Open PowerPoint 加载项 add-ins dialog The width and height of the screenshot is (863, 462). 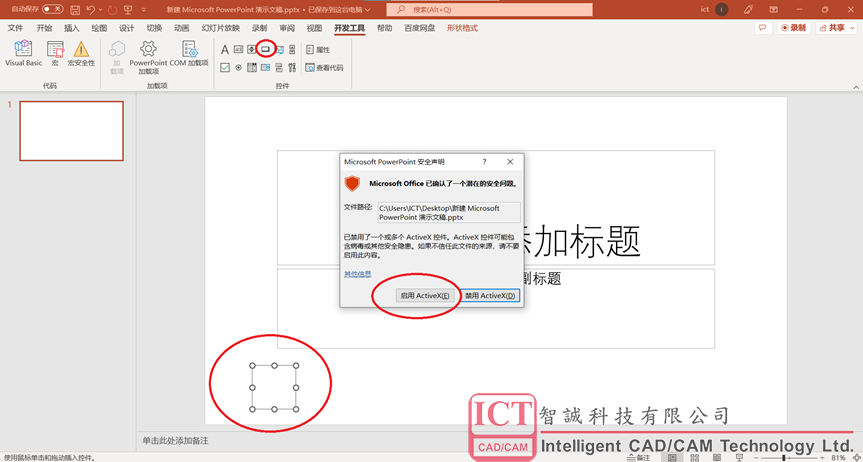coord(148,57)
